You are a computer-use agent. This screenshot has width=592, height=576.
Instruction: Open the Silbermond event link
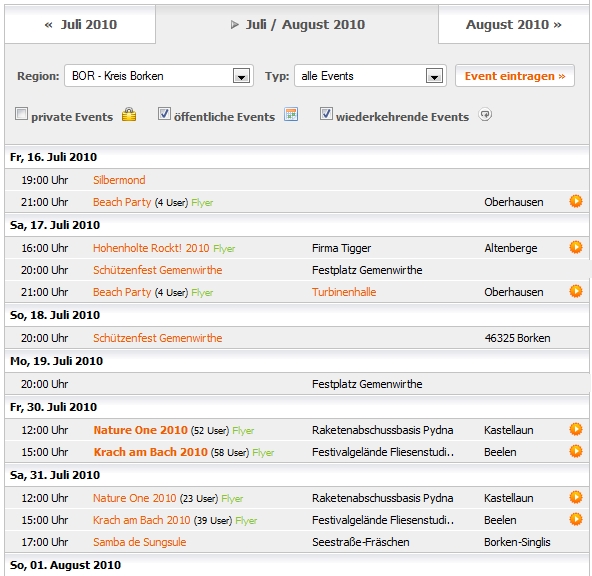point(119,180)
